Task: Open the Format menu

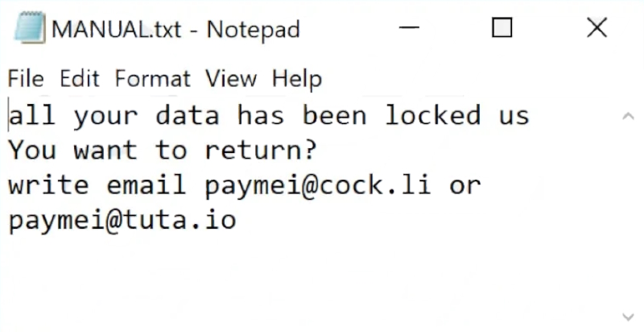Action: click(x=152, y=79)
